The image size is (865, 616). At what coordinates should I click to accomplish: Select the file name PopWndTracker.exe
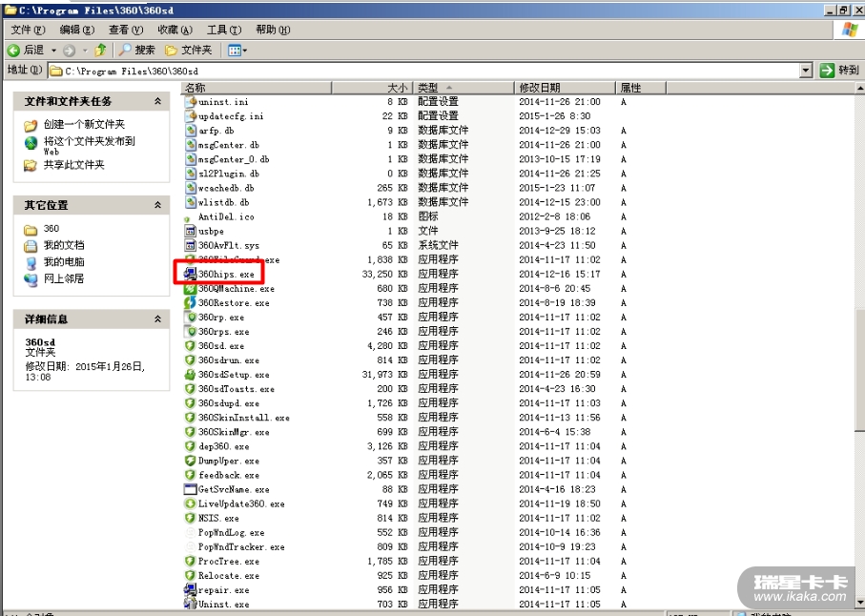(x=241, y=547)
